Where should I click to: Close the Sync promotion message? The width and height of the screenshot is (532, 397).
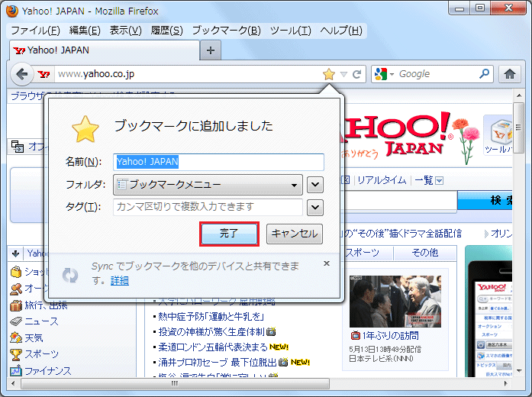[x=327, y=263]
